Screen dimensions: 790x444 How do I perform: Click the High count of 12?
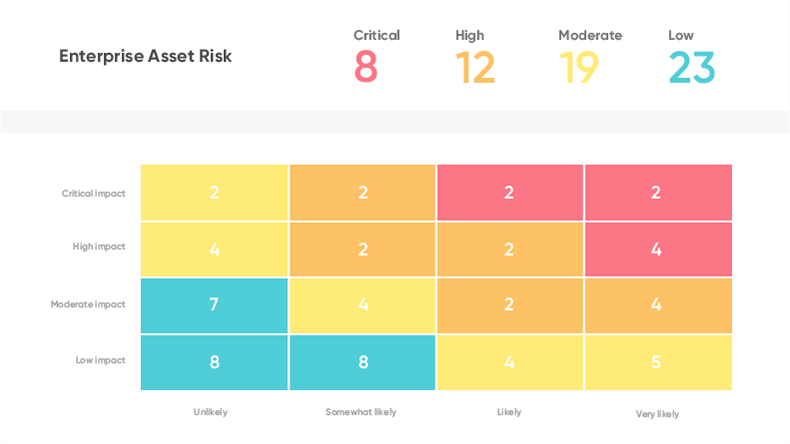coord(475,68)
